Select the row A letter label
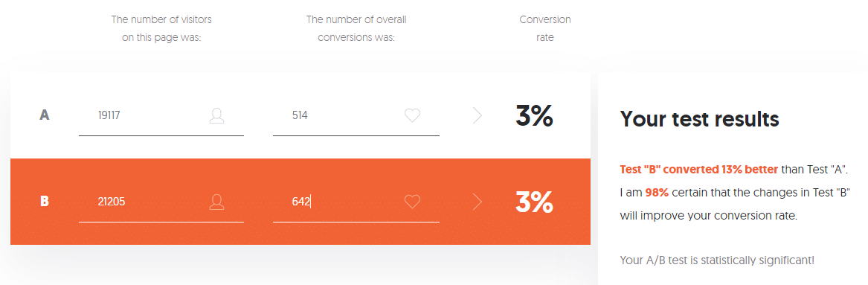 tap(45, 115)
